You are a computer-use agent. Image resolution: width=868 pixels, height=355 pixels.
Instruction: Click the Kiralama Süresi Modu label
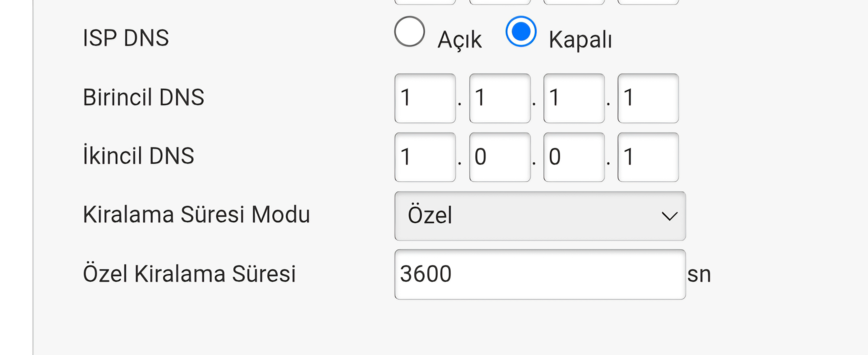pyautogui.click(x=196, y=214)
